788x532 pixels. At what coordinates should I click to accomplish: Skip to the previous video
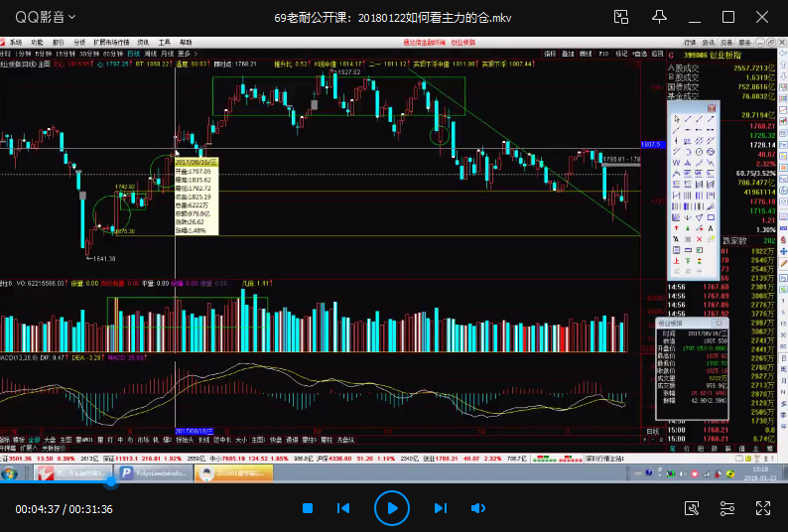point(343,508)
